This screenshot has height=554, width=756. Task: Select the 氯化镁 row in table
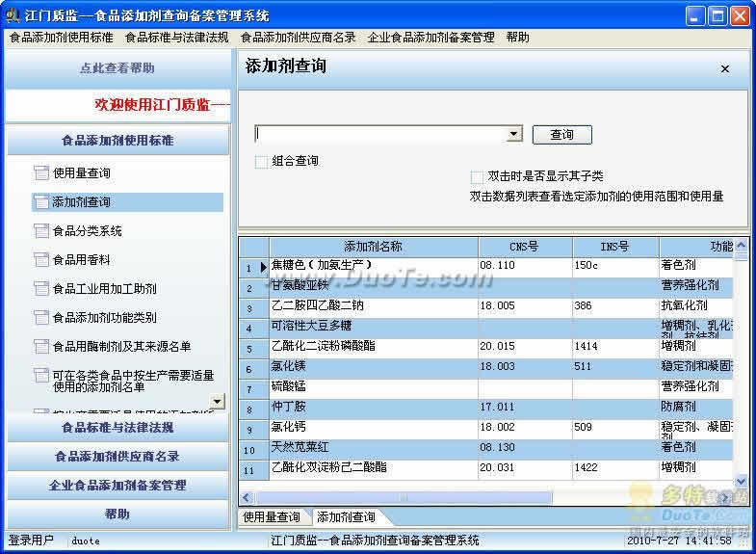pyautogui.click(x=486, y=367)
